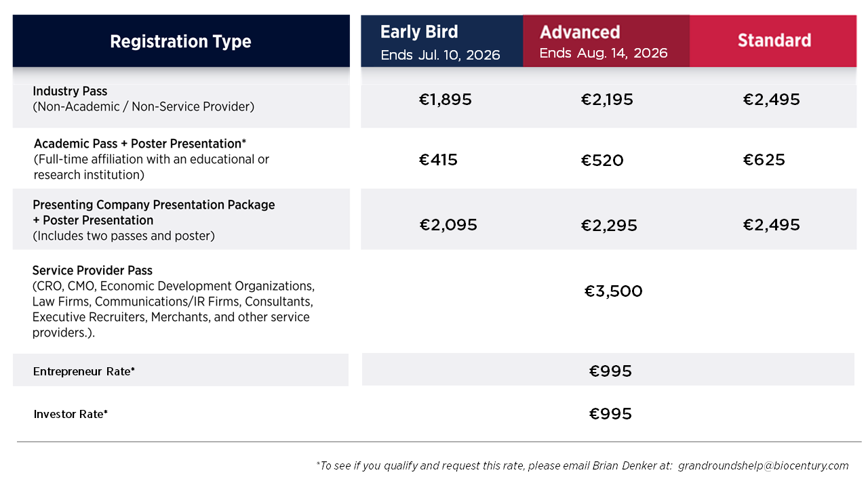Click the Registration Type header cell
This screenshot has height=479, width=868.
[x=180, y=41]
